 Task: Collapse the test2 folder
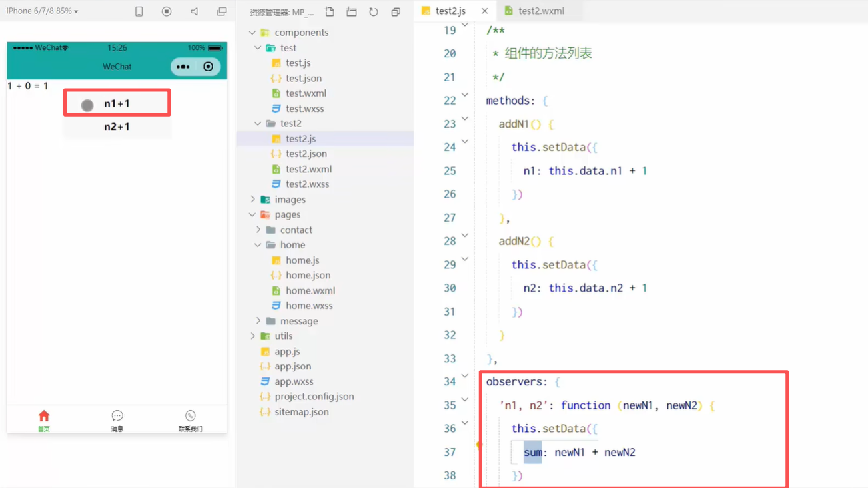(x=258, y=123)
